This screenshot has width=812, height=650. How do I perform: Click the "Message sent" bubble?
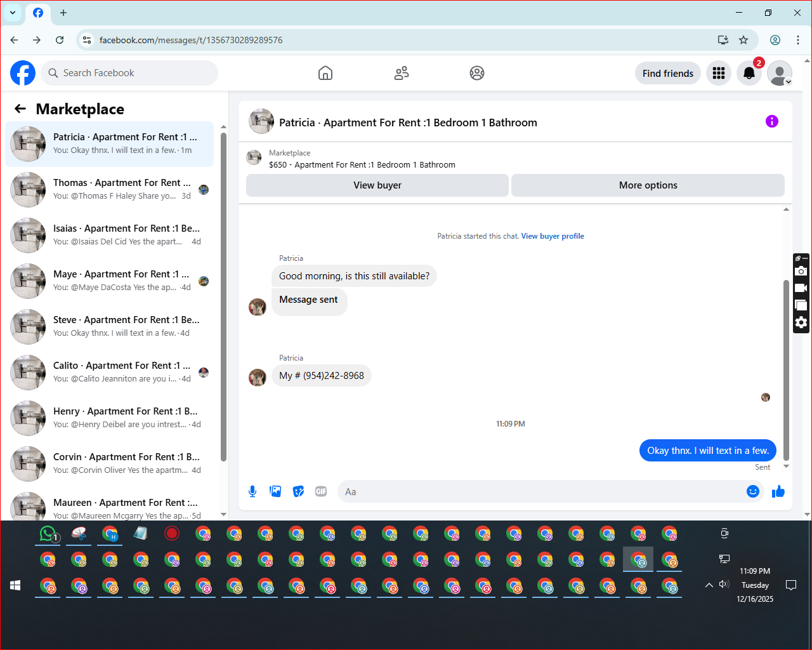tap(309, 301)
